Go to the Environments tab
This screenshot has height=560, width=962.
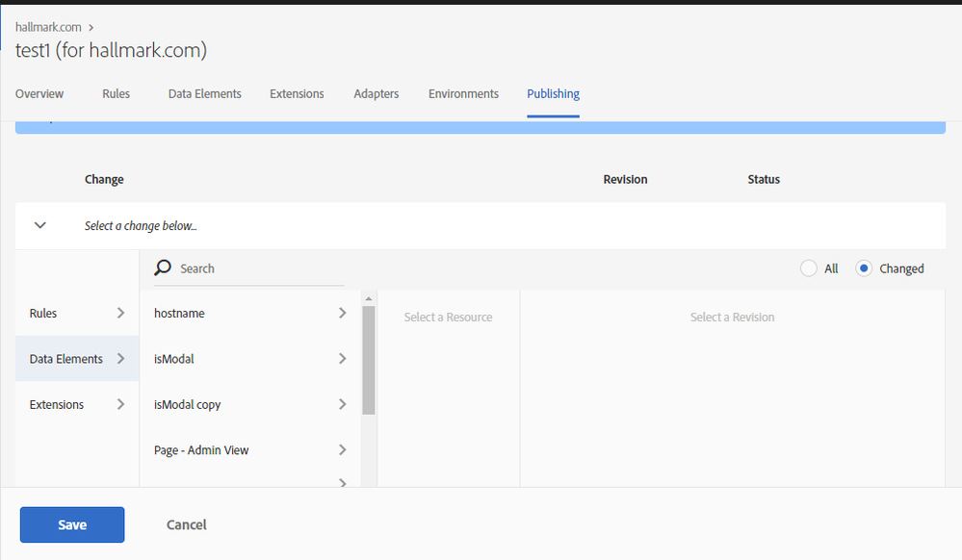click(463, 94)
